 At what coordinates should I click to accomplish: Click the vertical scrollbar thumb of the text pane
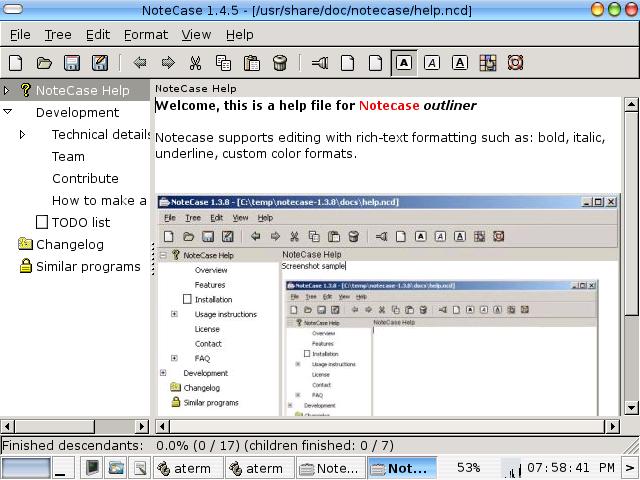(631, 213)
